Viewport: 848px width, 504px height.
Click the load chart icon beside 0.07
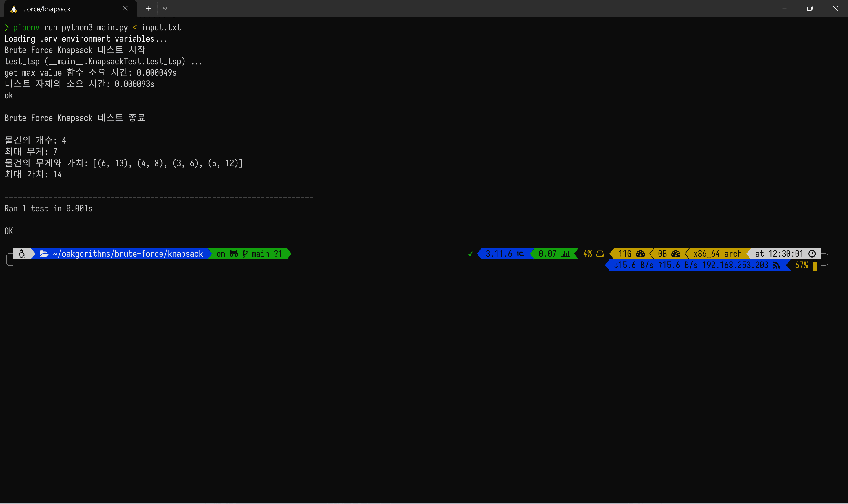click(565, 254)
